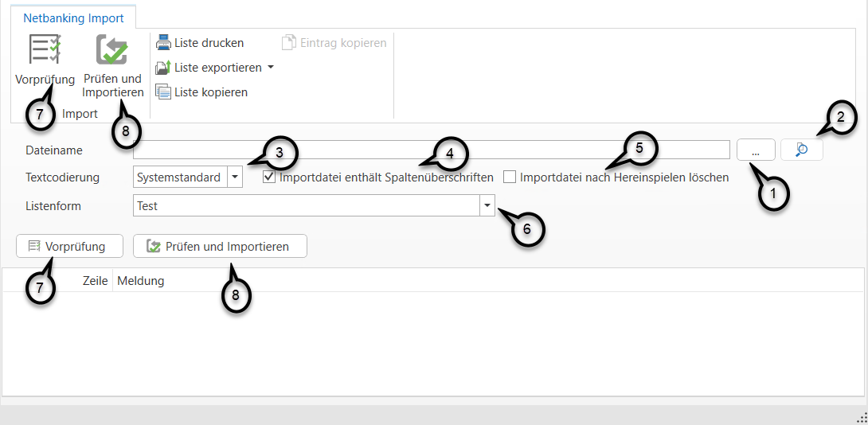The width and height of the screenshot is (868, 425).
Task: Open the Textcodierung dropdown
Action: pyautogui.click(x=235, y=177)
